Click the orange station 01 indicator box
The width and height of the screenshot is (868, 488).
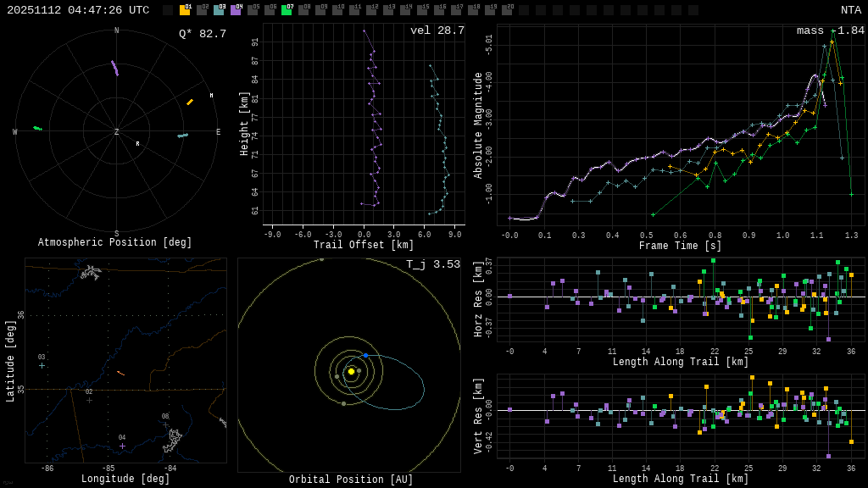tap(185, 10)
